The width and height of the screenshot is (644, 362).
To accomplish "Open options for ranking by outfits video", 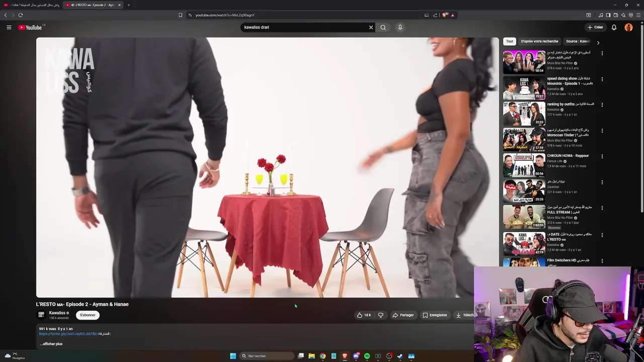I will [602, 105].
